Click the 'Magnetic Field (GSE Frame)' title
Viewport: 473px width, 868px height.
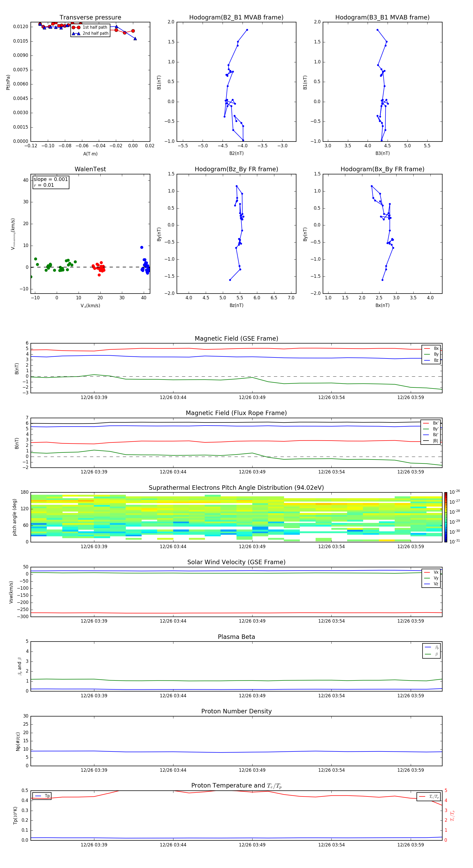(236, 339)
